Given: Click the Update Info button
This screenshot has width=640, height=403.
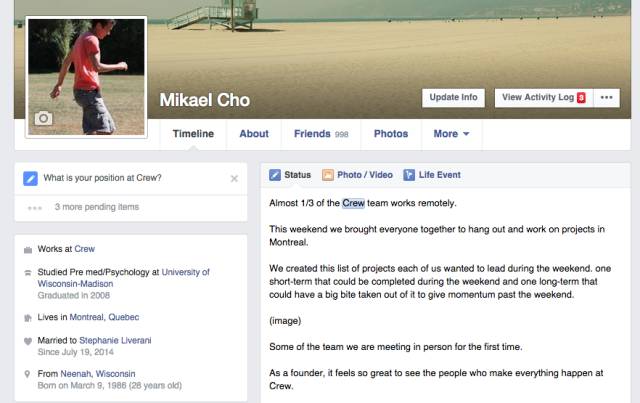Looking at the screenshot, I should [x=453, y=98].
